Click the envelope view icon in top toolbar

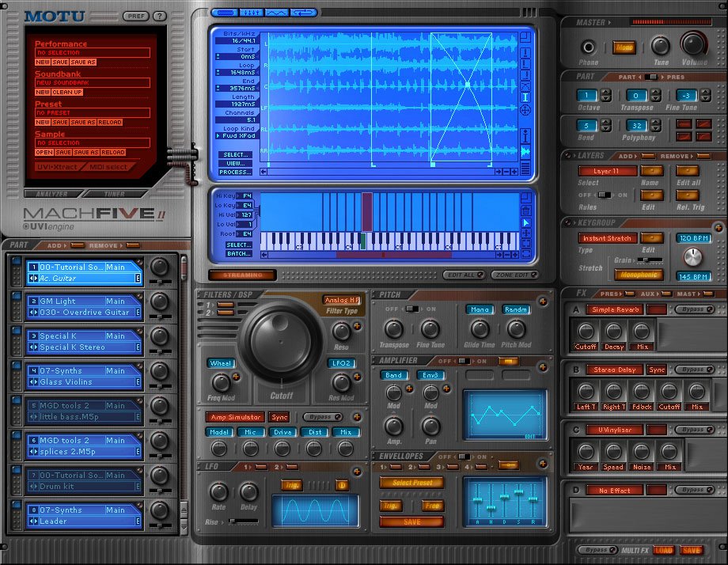pyautogui.click(x=279, y=12)
